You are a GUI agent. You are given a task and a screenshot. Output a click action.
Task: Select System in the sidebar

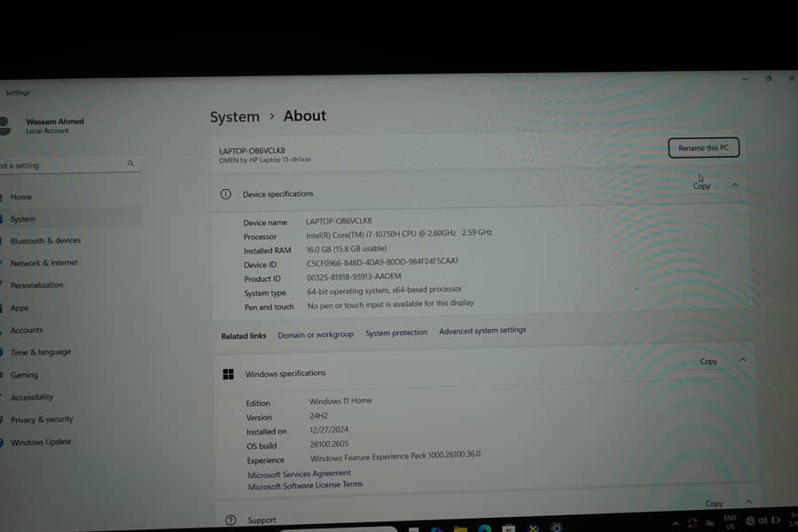pos(23,219)
